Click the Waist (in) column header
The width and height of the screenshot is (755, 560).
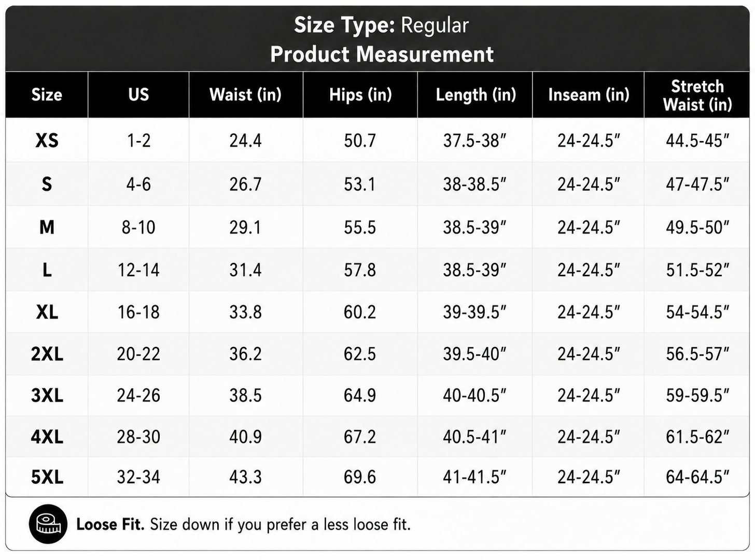click(245, 94)
